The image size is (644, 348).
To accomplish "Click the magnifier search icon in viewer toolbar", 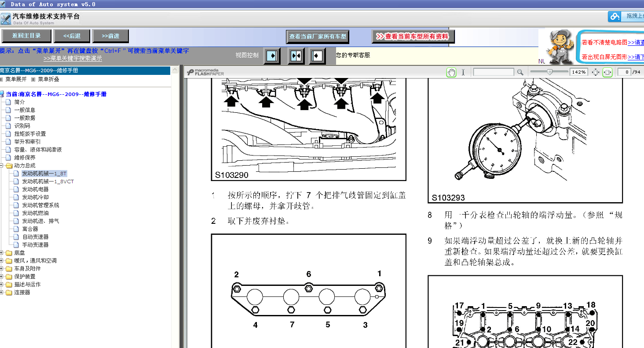I will click(520, 72).
